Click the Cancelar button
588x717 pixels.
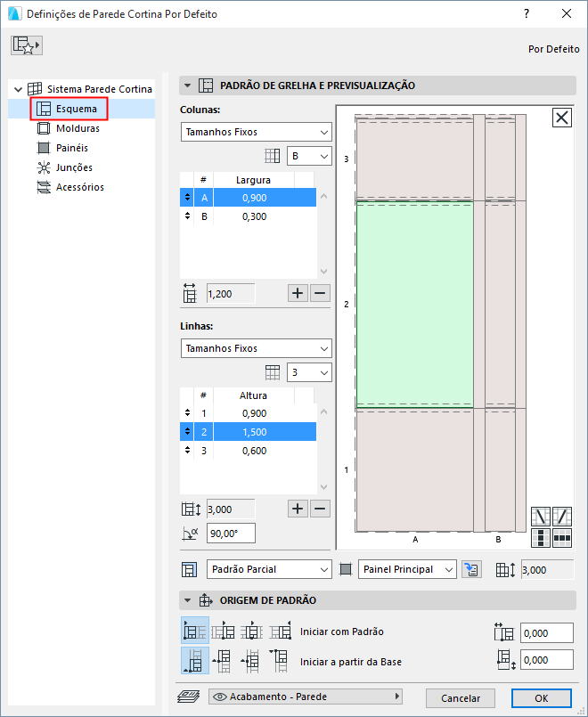point(461,698)
